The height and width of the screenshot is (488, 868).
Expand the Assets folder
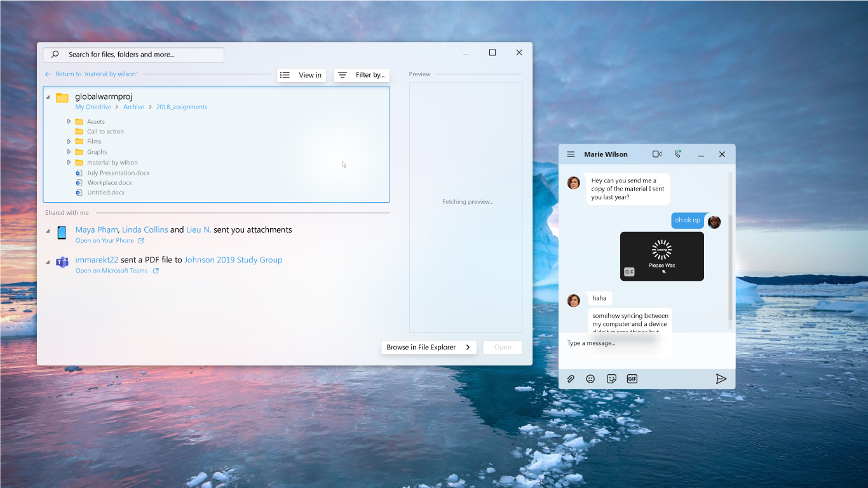pos(70,121)
